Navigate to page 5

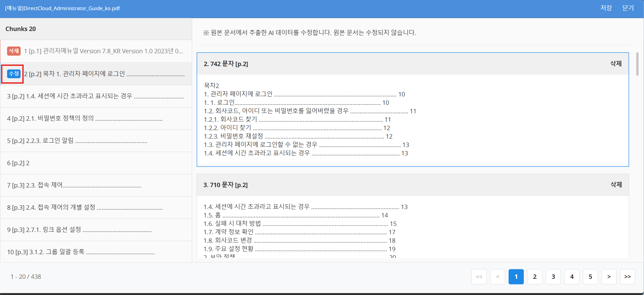point(590,277)
